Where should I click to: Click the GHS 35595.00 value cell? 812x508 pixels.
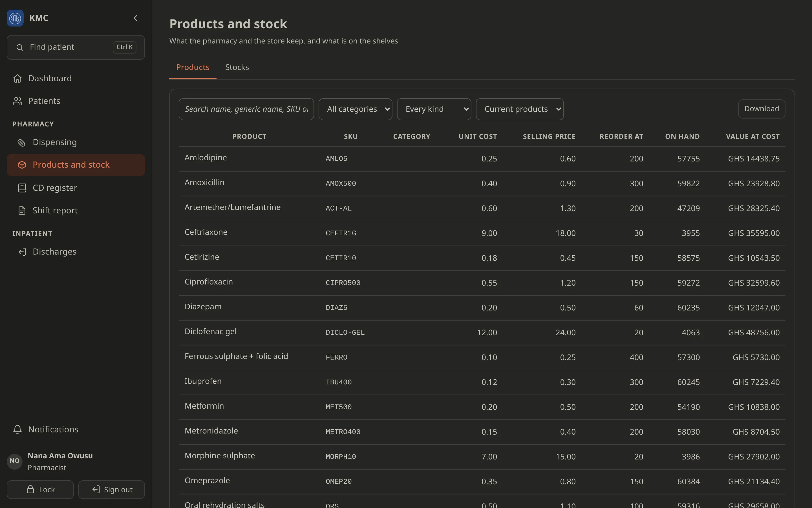[754, 233]
